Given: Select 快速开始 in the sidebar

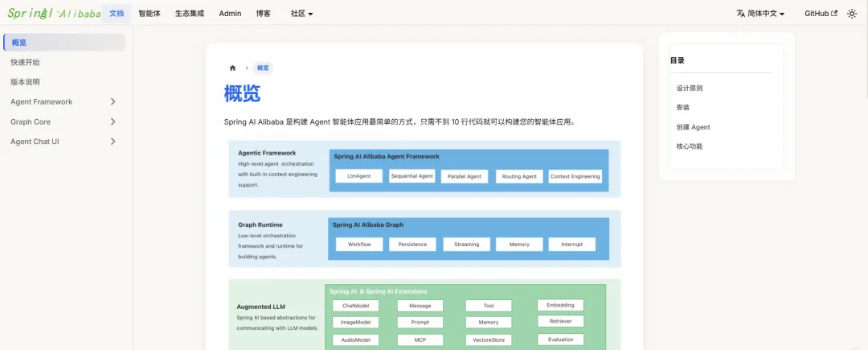Looking at the screenshot, I should (63, 63).
